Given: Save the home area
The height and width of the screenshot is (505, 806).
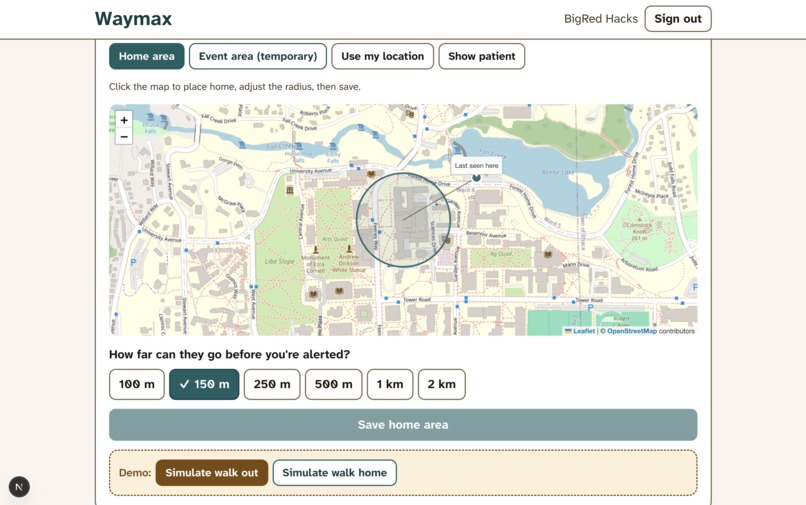Looking at the screenshot, I should [403, 425].
